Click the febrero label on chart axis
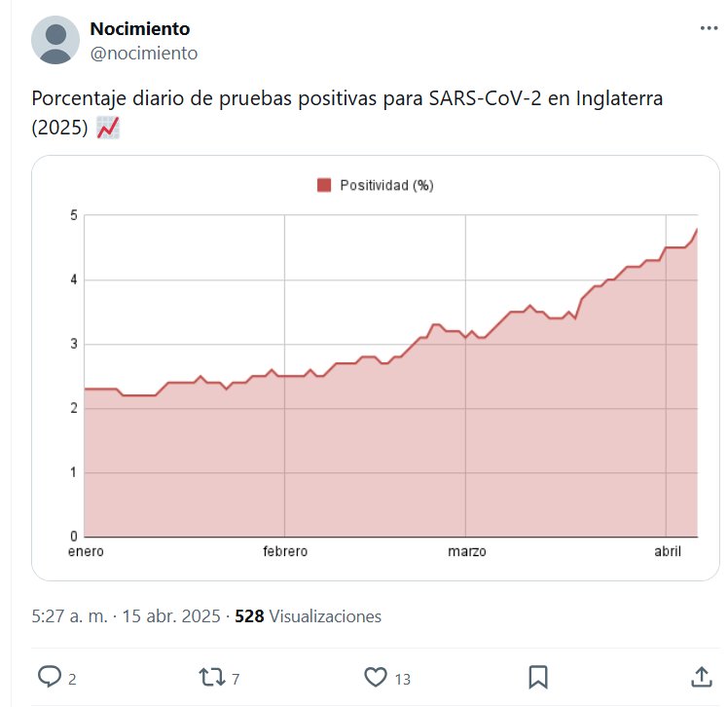This screenshot has height=707, width=728. pyautogui.click(x=285, y=552)
